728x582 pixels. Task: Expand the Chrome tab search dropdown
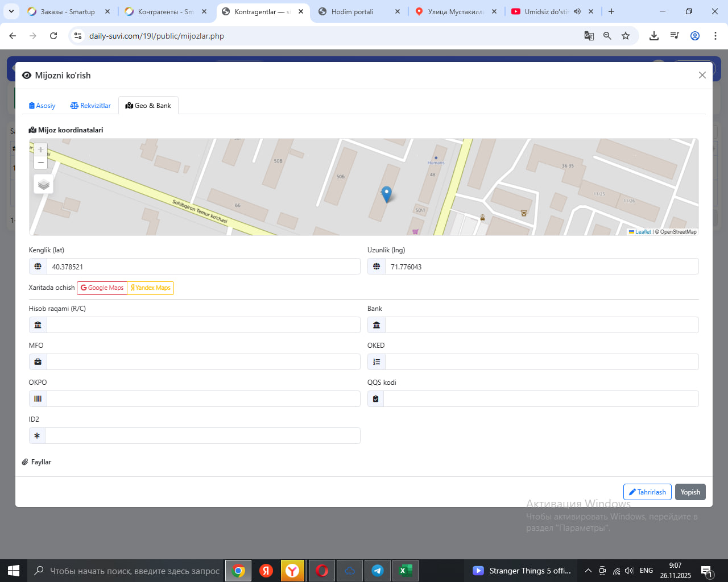11,11
